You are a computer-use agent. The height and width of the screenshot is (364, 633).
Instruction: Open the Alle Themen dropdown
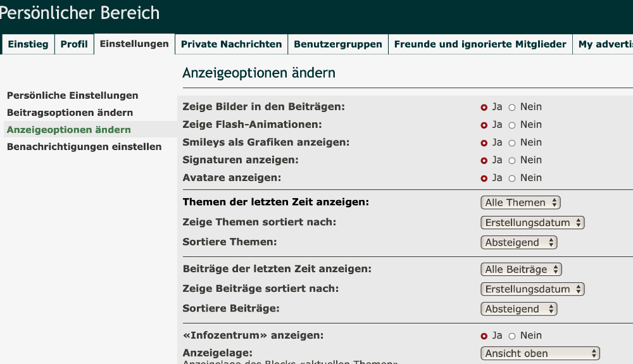pos(520,203)
